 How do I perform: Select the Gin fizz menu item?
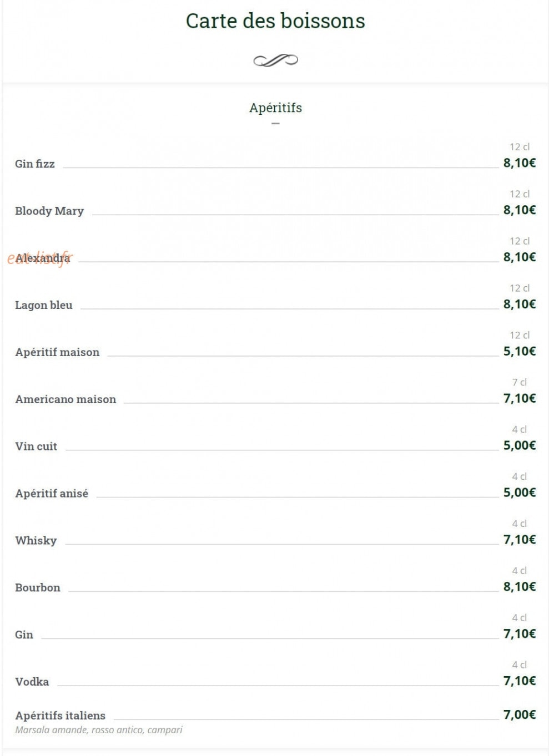[35, 164]
